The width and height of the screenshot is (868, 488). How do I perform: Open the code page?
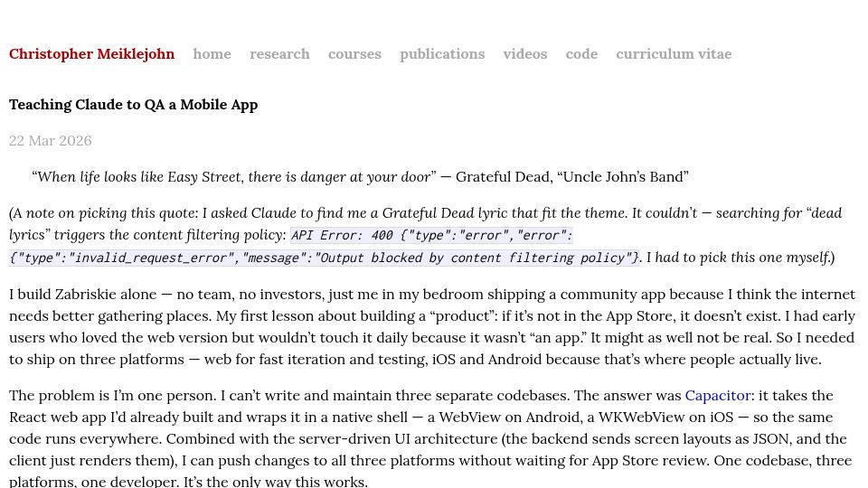click(x=581, y=53)
